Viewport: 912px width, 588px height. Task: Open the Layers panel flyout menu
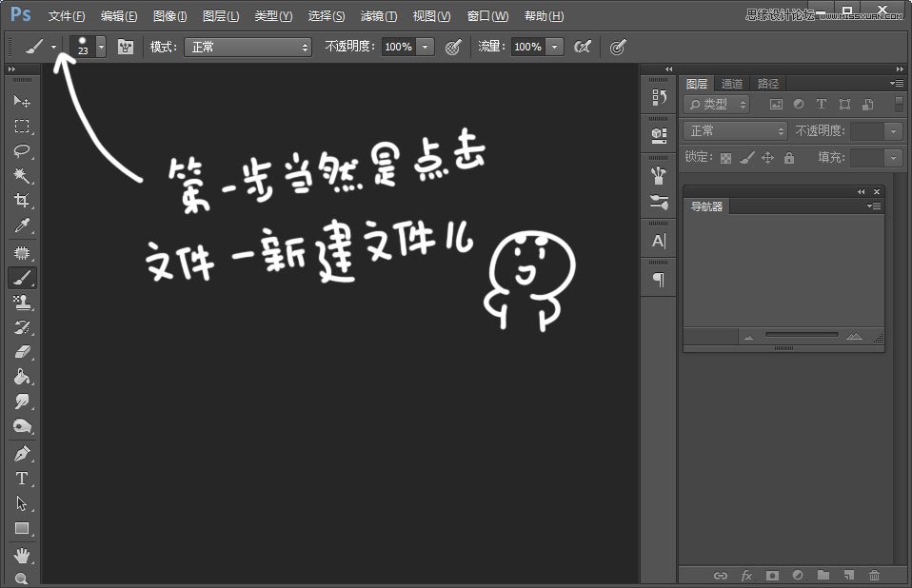(897, 83)
